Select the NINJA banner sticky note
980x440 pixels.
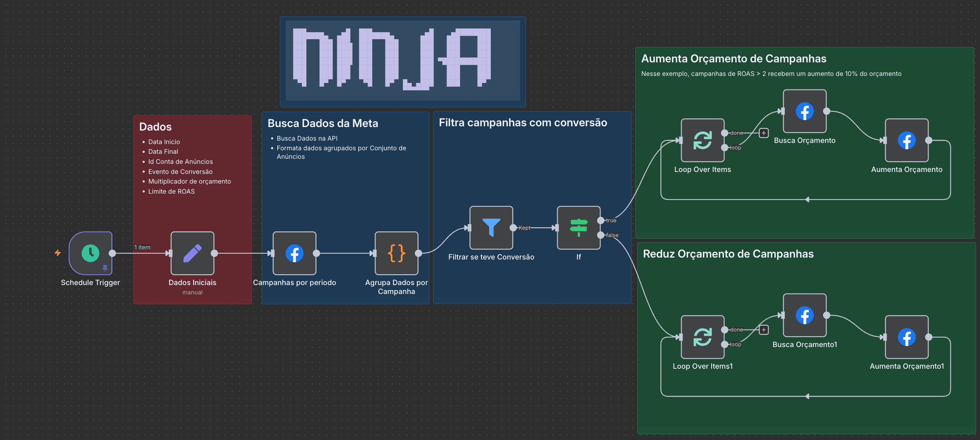(x=403, y=62)
